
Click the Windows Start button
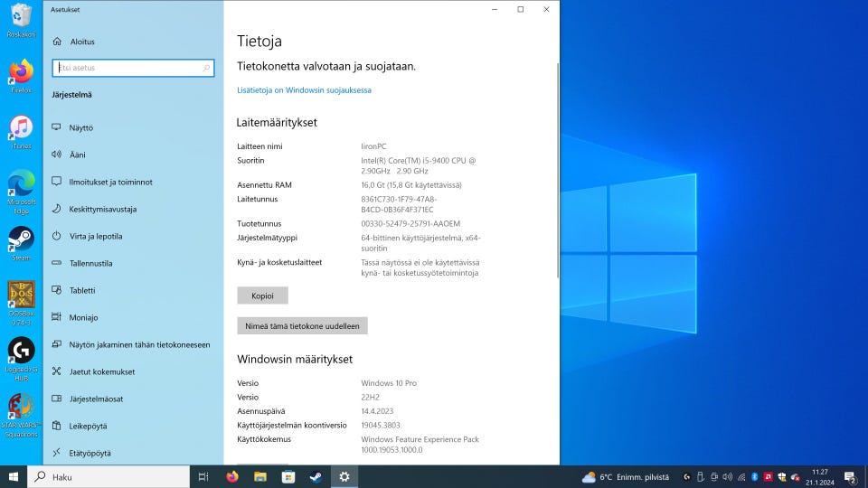(x=14, y=476)
